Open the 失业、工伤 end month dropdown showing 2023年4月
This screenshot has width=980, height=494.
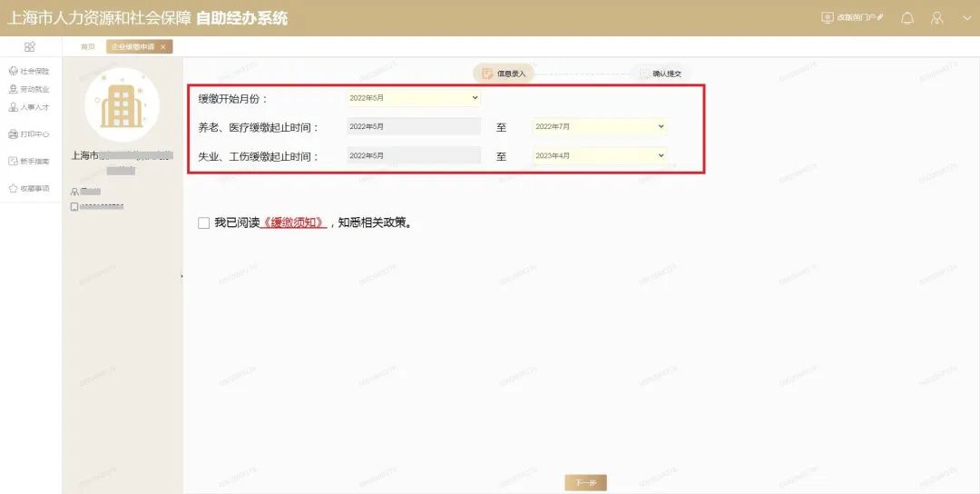pyautogui.click(x=600, y=155)
